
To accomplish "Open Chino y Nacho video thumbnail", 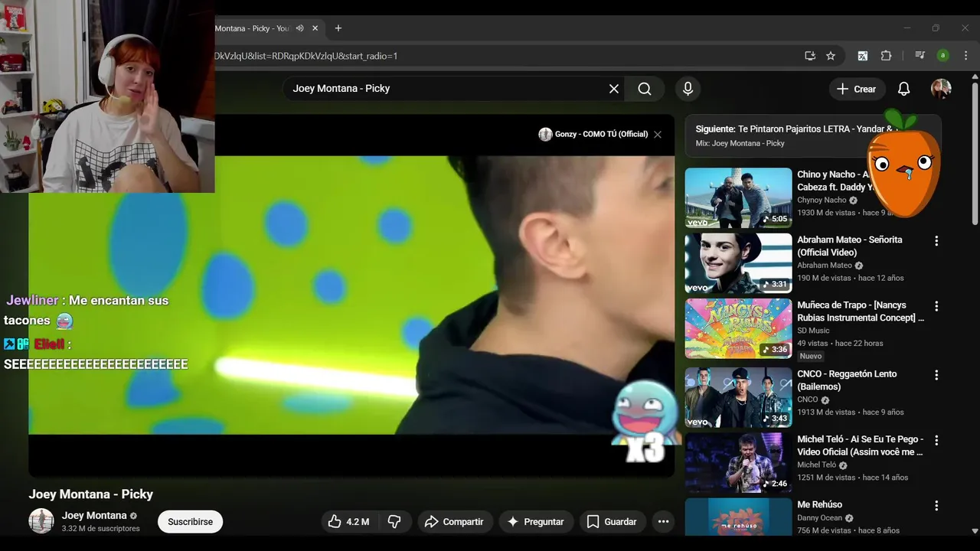I will (x=738, y=198).
